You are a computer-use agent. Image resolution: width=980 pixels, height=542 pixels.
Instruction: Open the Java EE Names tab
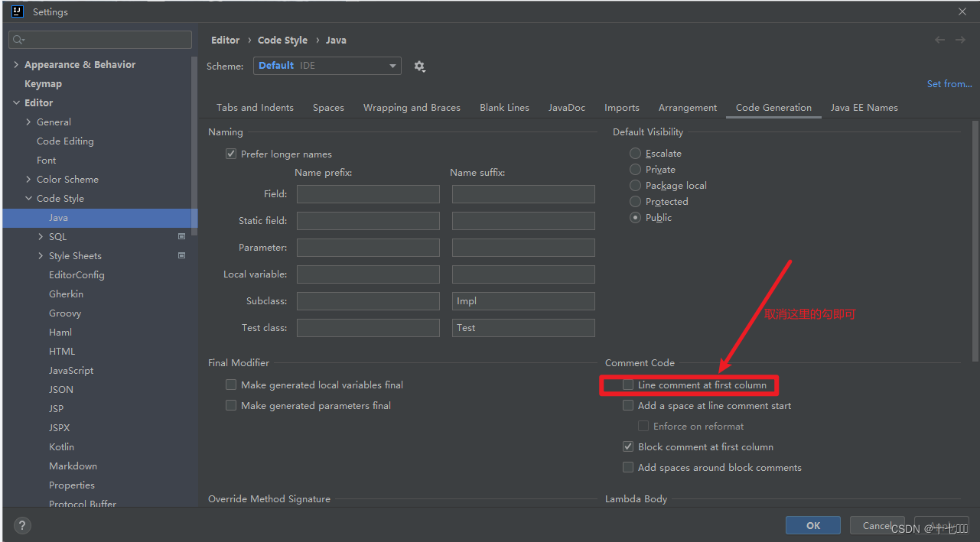tap(864, 107)
